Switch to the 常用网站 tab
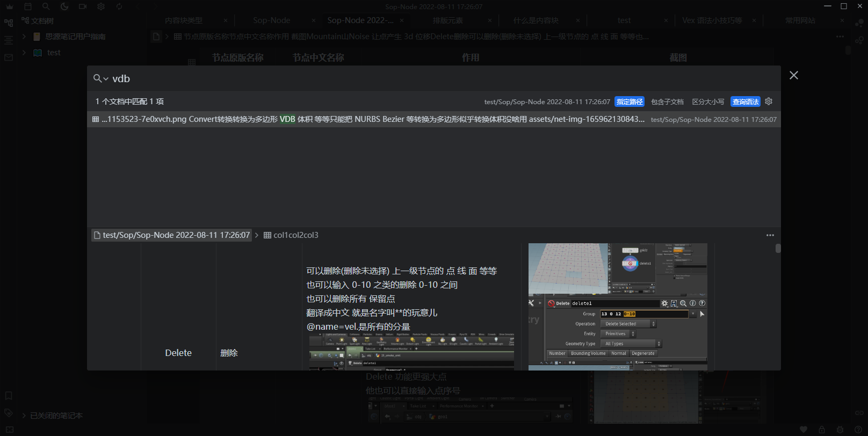 [800, 20]
